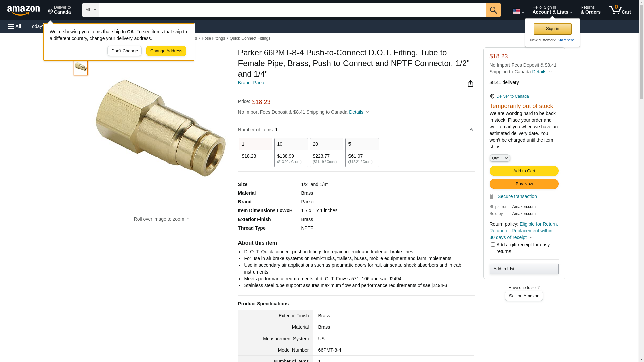
Task: Open the shopping cart
Action: click(620, 10)
